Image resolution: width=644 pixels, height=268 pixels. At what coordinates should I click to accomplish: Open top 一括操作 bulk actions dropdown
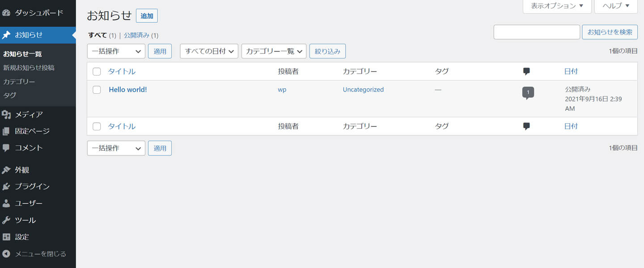[116, 51]
